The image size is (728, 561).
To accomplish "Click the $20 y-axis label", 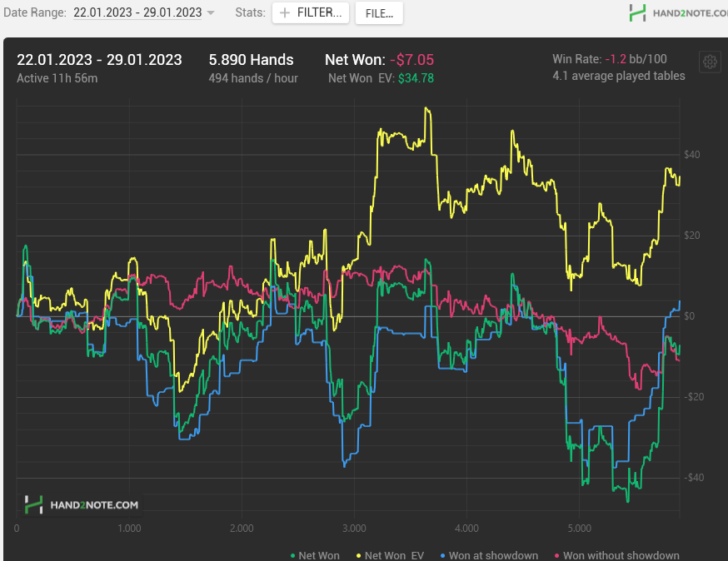I will (692, 236).
